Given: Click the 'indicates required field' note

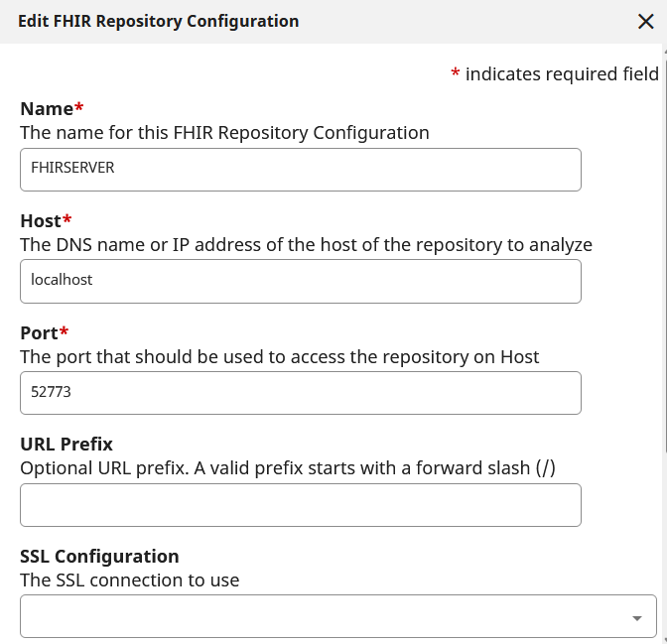Looking at the screenshot, I should pos(562,73).
